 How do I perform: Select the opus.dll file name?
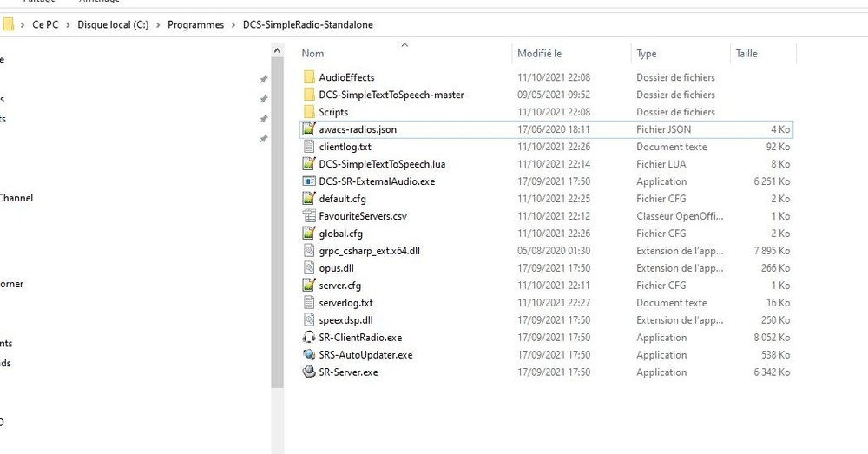(x=336, y=268)
